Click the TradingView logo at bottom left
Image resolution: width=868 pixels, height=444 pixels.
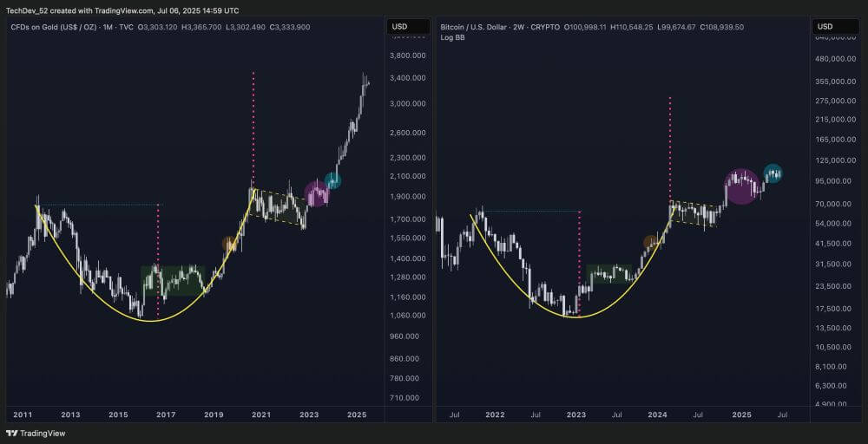pyautogui.click(x=36, y=434)
